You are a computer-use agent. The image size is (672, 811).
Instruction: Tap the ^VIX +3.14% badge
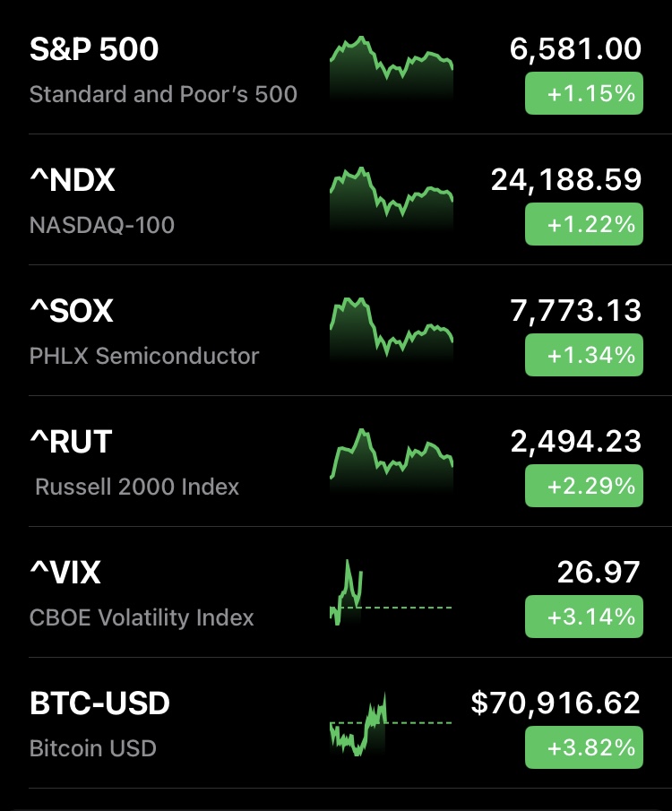583,617
